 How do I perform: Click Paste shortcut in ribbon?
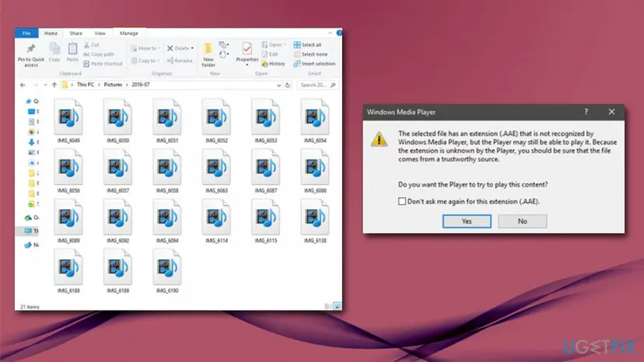point(103,64)
